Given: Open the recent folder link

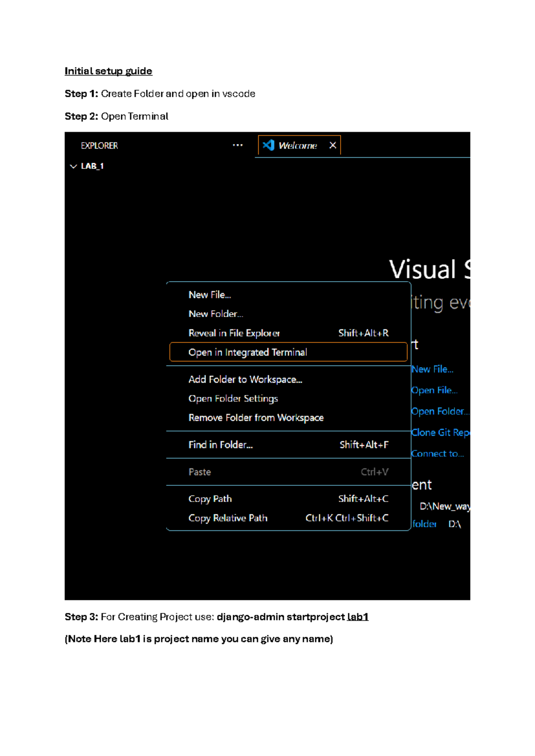Looking at the screenshot, I should point(424,524).
